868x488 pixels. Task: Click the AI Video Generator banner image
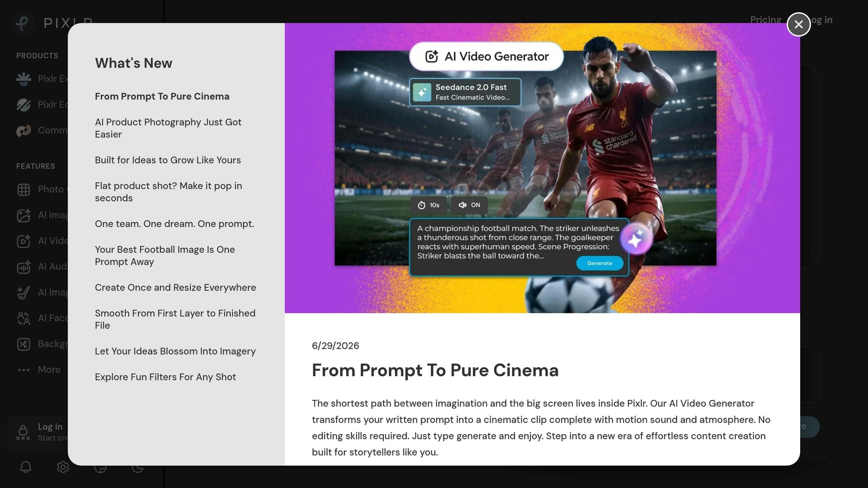point(542,168)
